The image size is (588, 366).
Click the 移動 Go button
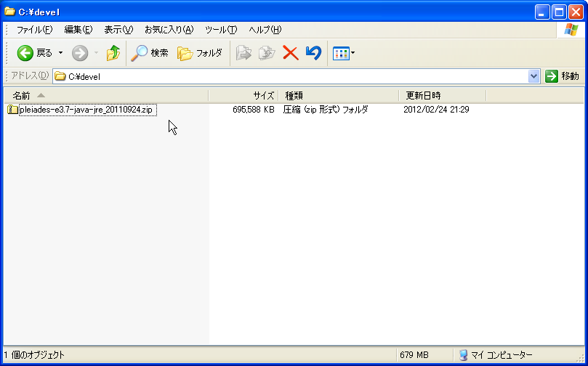coord(562,76)
